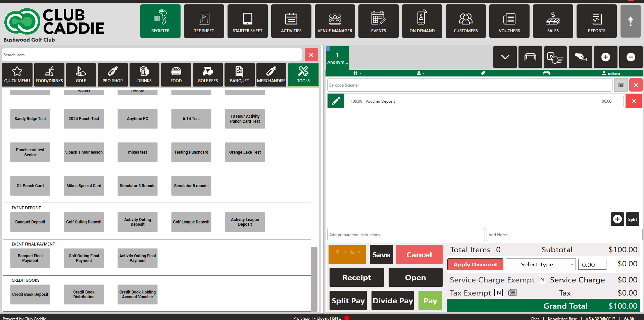The image size is (644, 320).
Task: Click the minus circle icon in the top toolbar
Action: [x=631, y=57]
